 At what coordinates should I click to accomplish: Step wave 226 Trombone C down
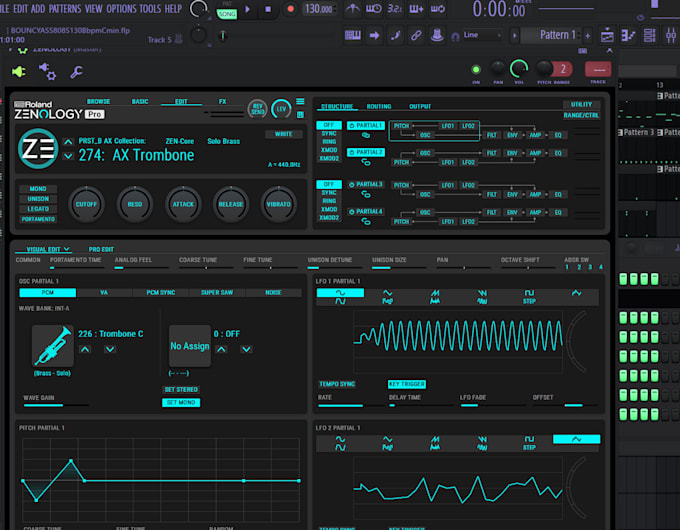click(110, 350)
